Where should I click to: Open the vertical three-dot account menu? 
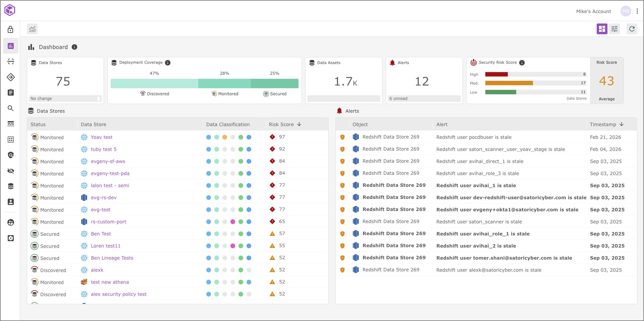tap(637, 11)
